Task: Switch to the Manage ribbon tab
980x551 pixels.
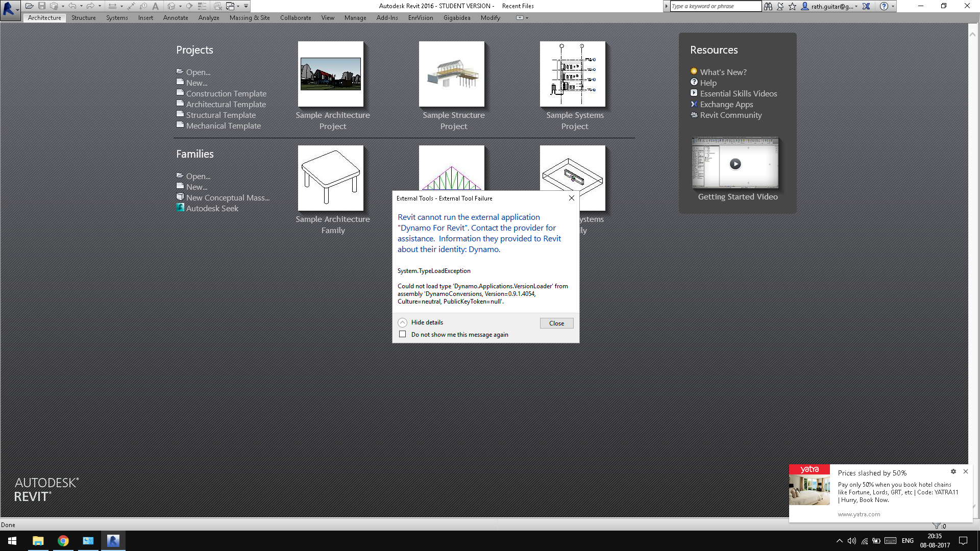Action: tap(355, 18)
